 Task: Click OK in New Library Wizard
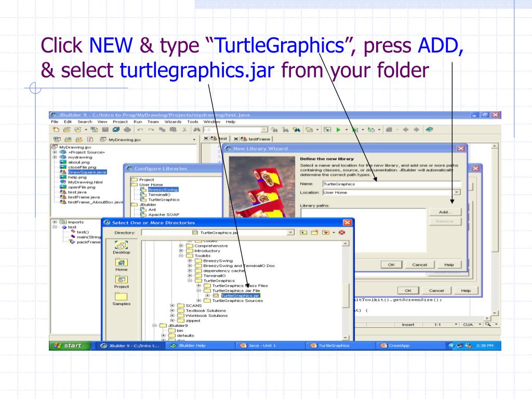pos(391,264)
